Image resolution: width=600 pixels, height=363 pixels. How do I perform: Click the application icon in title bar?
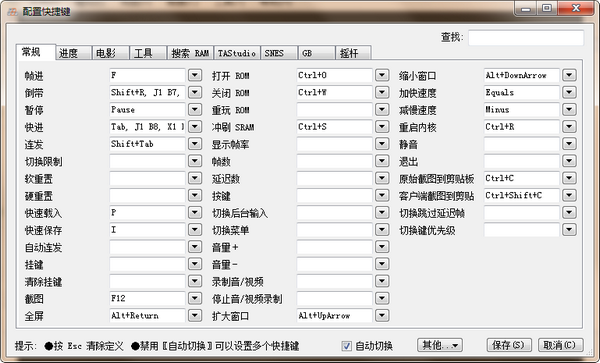(x=12, y=11)
